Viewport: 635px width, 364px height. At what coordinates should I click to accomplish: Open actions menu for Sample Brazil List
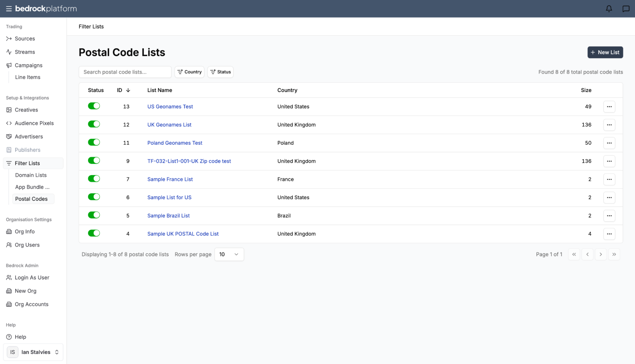[609, 216]
